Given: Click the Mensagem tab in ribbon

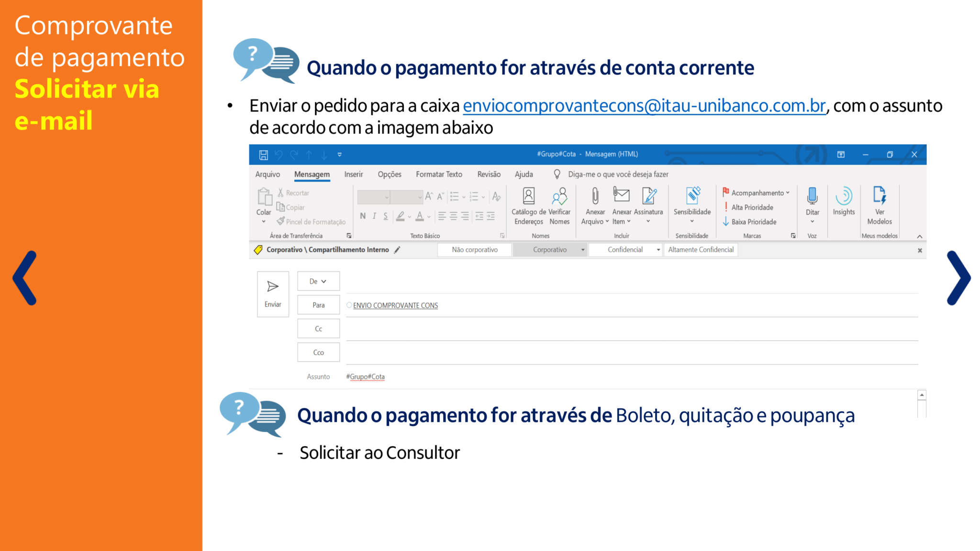Looking at the screenshot, I should tap(312, 174).
